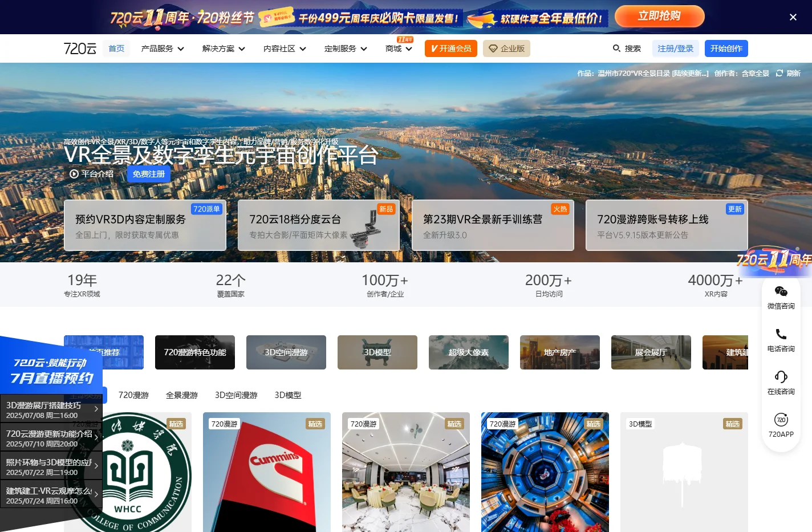Open 720云漫游更新功能介绍 livestream entry
The width and height of the screenshot is (812, 532).
(x=51, y=438)
